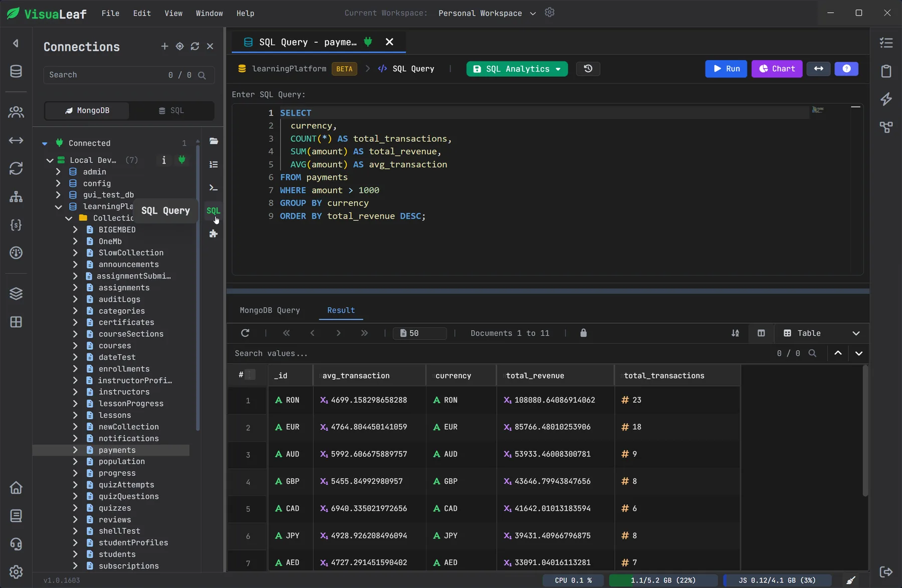Open the home icon in sidebar
Screen dimensions: 902x588
16,487
